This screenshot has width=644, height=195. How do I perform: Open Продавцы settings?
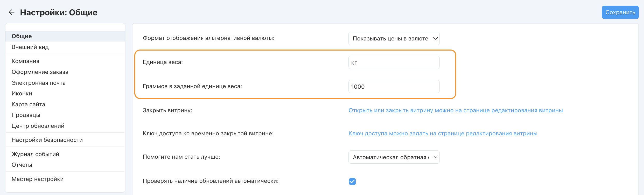point(26,115)
